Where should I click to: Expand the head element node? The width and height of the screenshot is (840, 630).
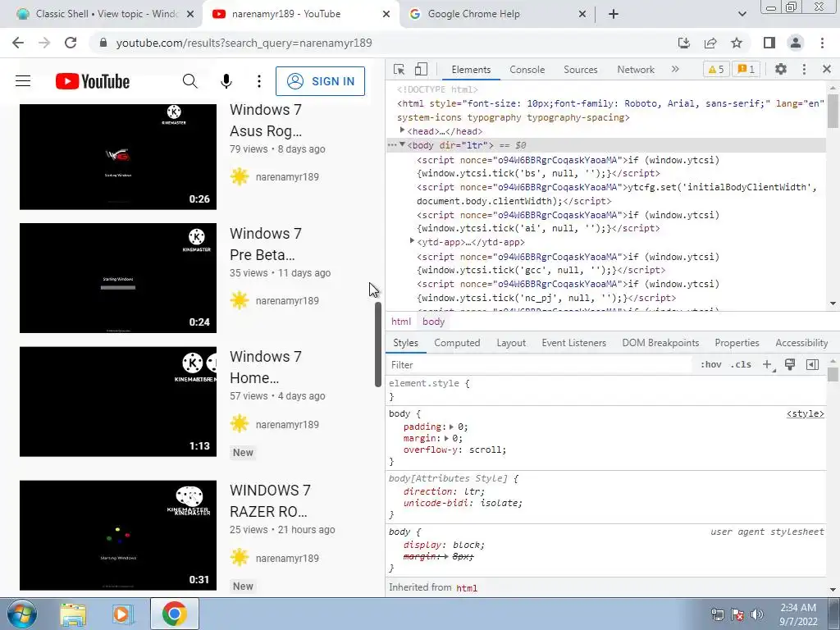coord(402,130)
